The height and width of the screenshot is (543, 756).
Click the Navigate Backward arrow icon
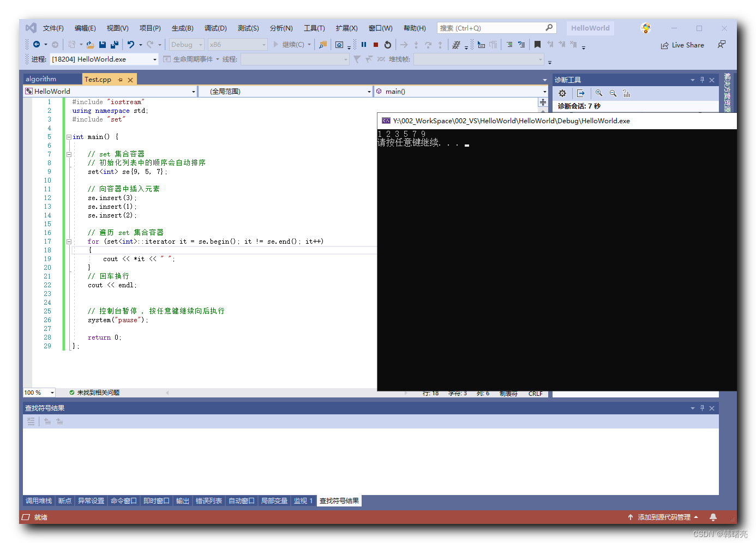[x=37, y=45]
